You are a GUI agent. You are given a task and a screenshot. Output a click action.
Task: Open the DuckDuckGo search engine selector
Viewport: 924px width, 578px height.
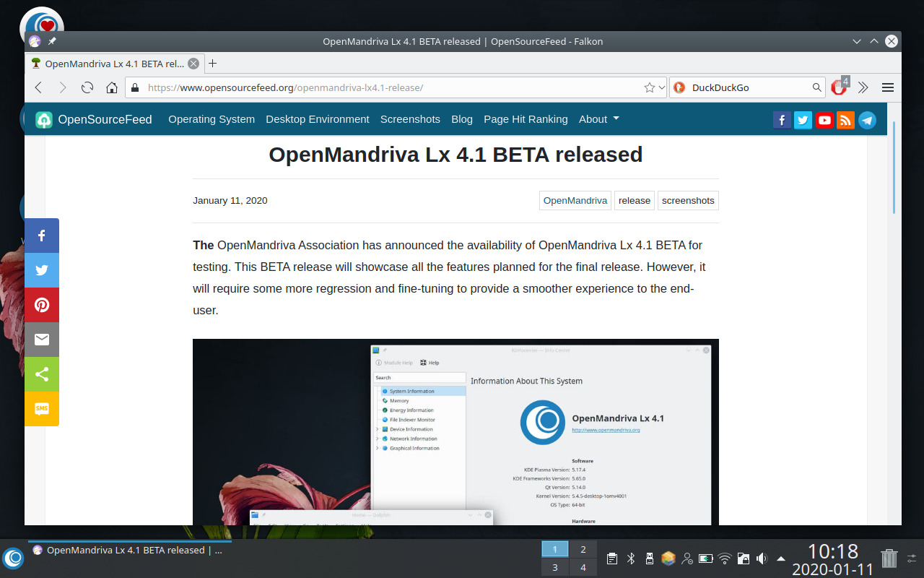(x=679, y=87)
